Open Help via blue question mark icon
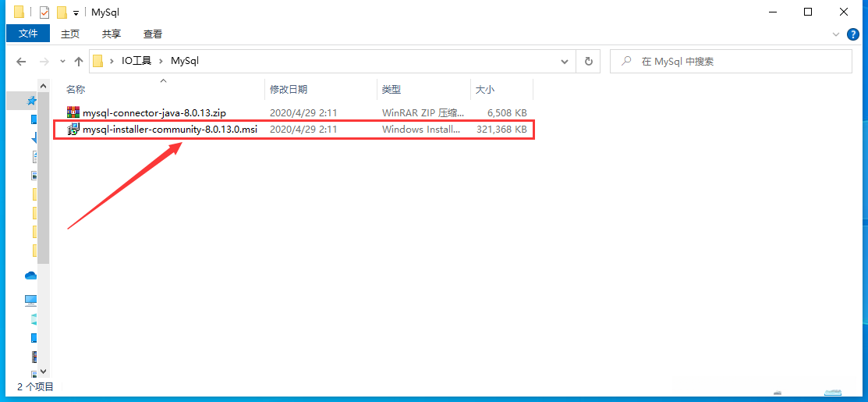Screen dimensions: 868x402 (x=854, y=34)
